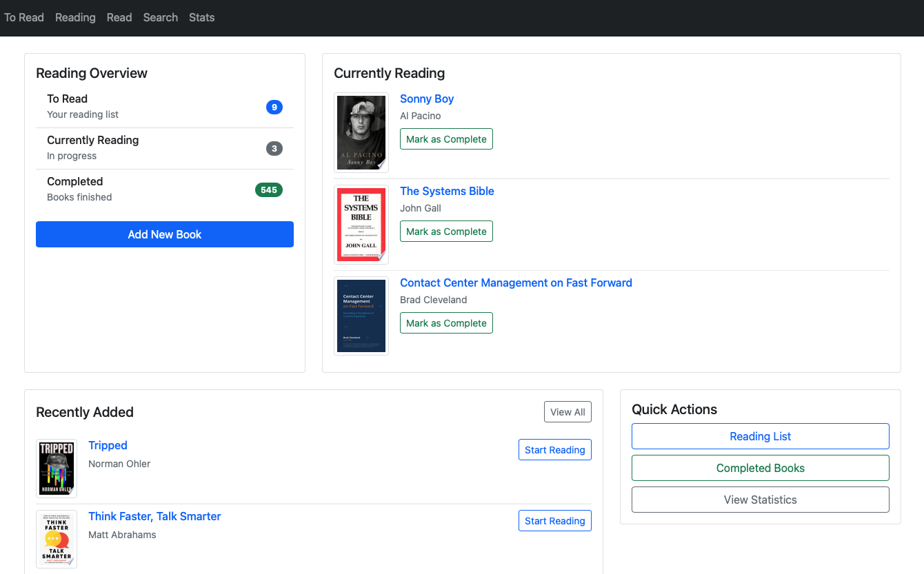This screenshot has width=924, height=574.
Task: Open the Stats navigation item
Action: (202, 17)
